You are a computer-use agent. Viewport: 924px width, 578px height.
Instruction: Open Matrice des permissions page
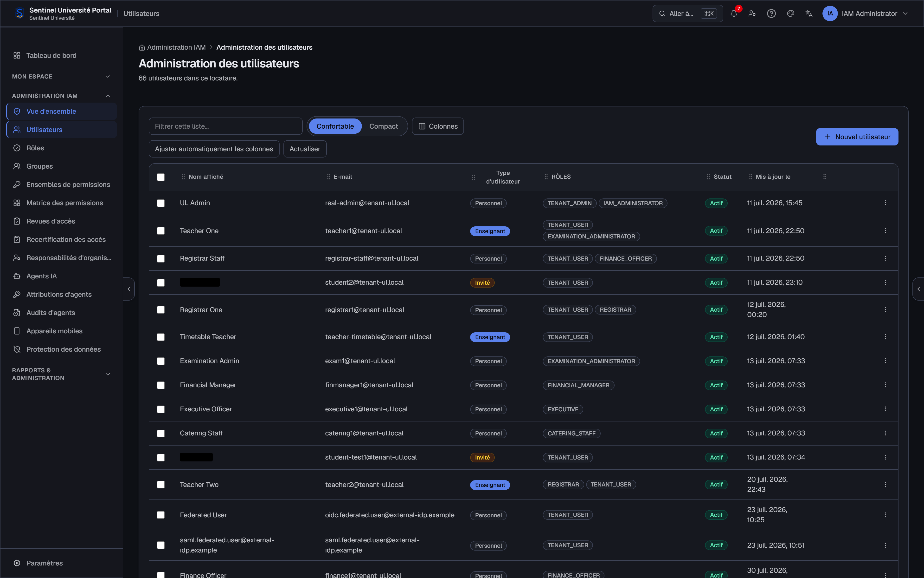click(x=61, y=203)
